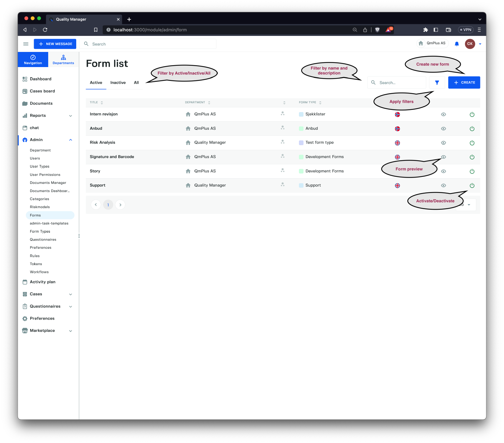The height and width of the screenshot is (443, 504).
Task: Toggle power icon for Risk Analysis form
Action: point(472,143)
